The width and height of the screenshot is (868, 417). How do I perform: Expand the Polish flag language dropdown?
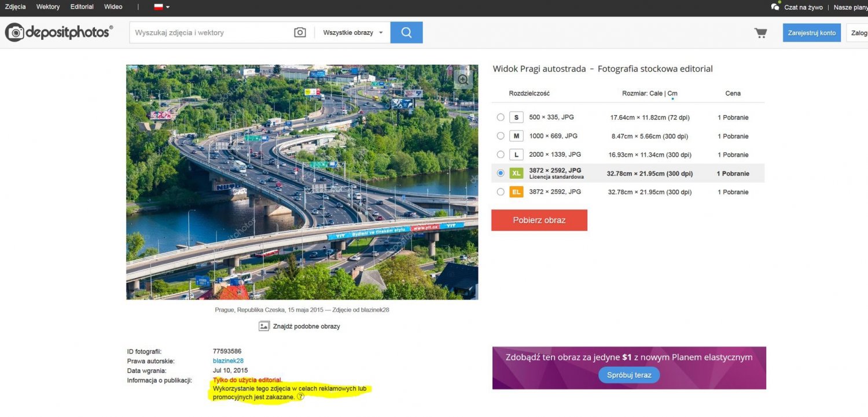coord(161,7)
